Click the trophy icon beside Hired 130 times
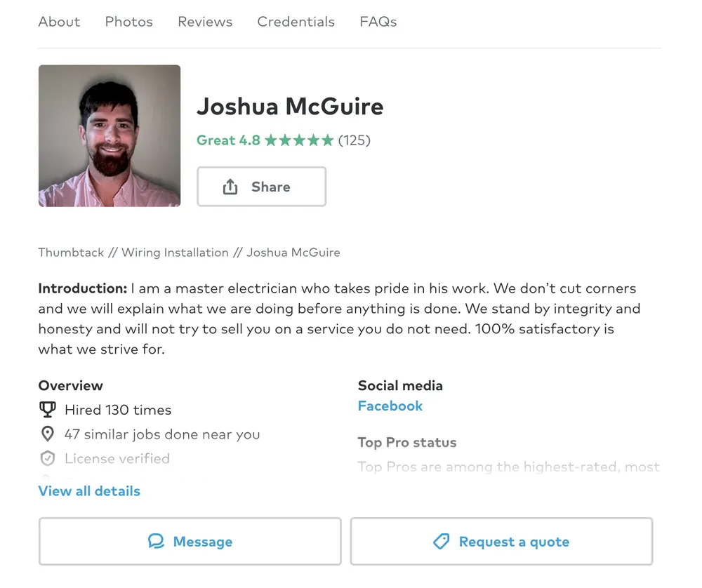Image resolution: width=702 pixels, height=588 pixels. coord(47,410)
